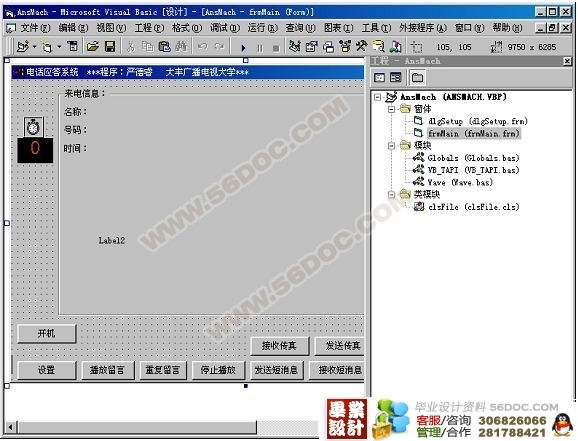The width and height of the screenshot is (578, 441).
Task: Open the Toolbox via hammer-wrench icon
Action: tap(361, 47)
